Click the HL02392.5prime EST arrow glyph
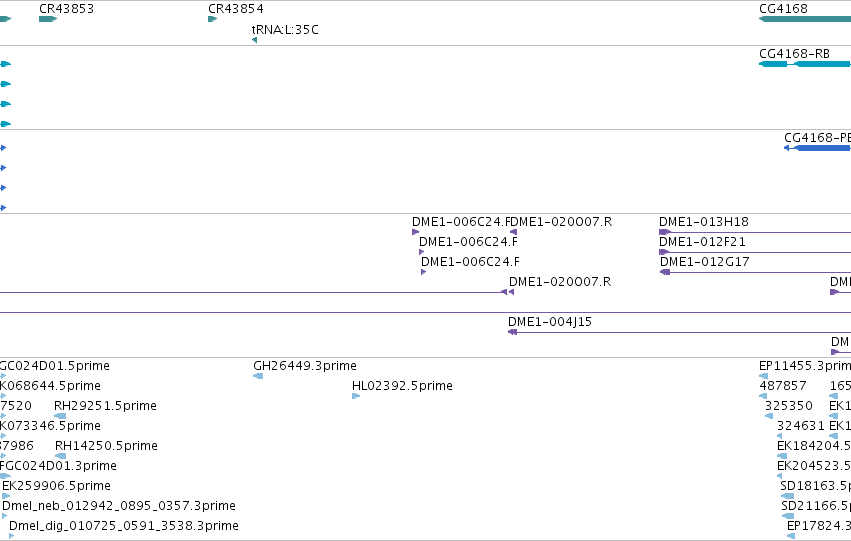 [x=356, y=396]
